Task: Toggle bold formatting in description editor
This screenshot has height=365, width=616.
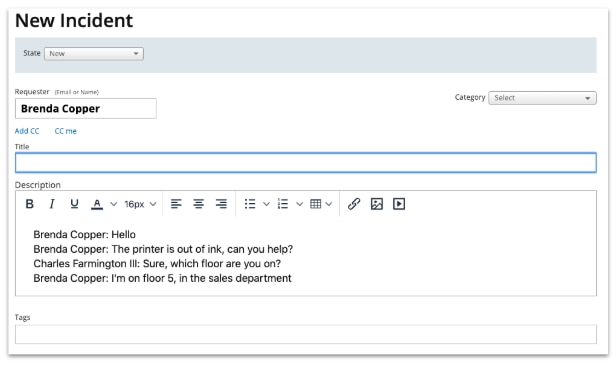Action: click(x=29, y=204)
